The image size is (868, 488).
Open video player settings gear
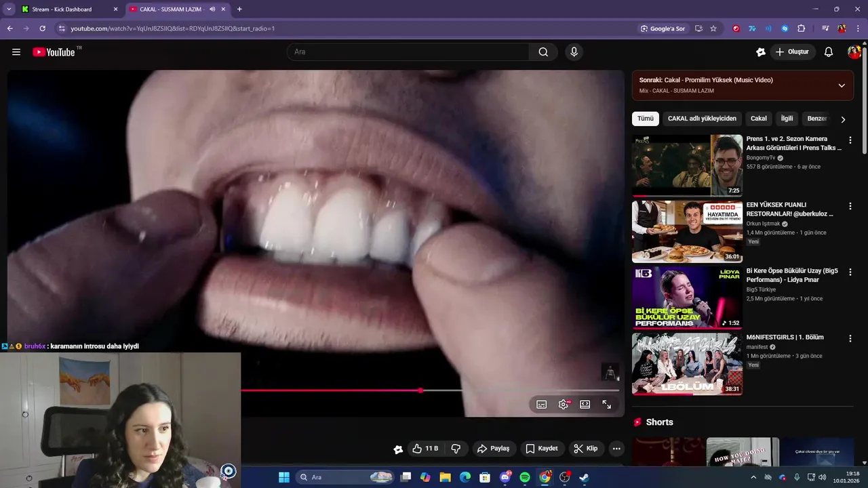point(564,405)
